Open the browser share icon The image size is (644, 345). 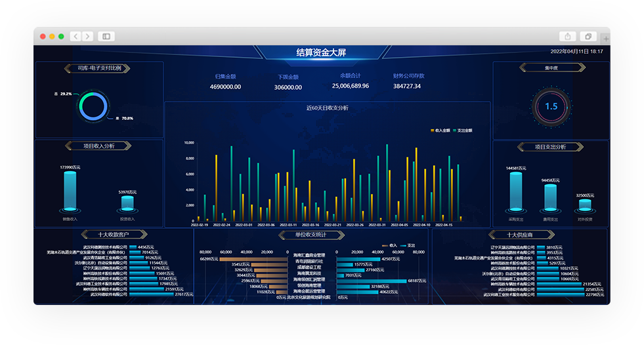(x=567, y=36)
